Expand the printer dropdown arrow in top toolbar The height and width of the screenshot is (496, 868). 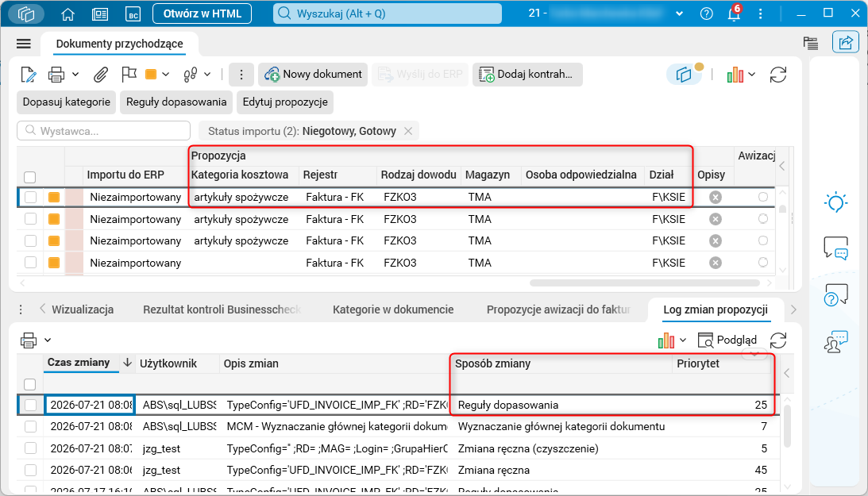(75, 74)
